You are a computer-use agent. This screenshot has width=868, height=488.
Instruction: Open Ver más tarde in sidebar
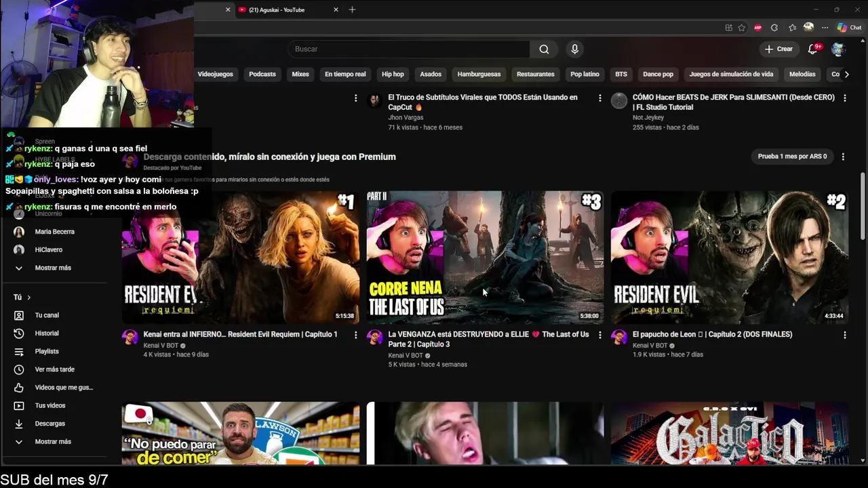[54, 369]
